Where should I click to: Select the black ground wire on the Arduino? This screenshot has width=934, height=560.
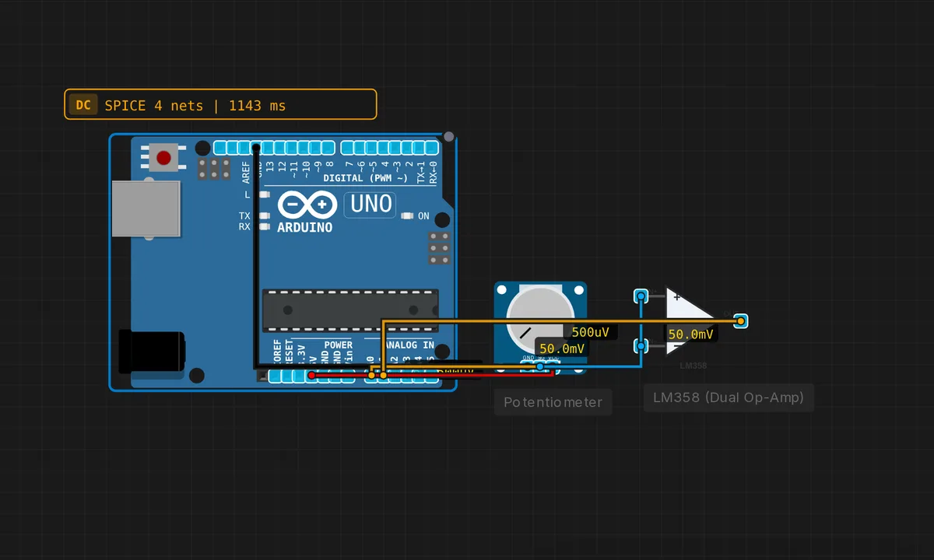(256, 257)
